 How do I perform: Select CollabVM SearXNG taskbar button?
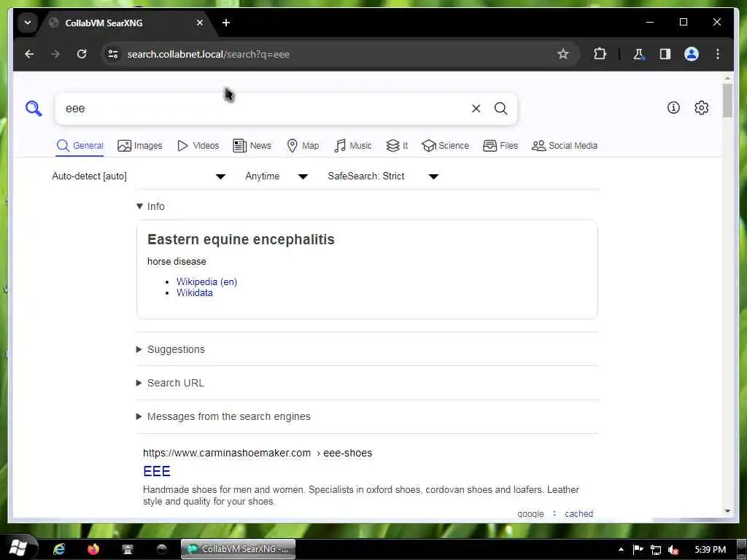(x=239, y=549)
